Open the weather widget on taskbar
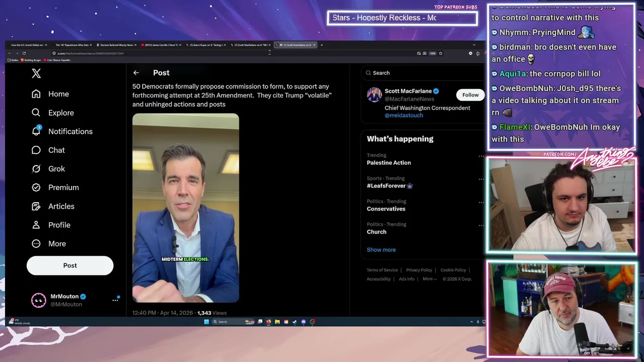The width and height of the screenshot is (644, 362). 20,322
